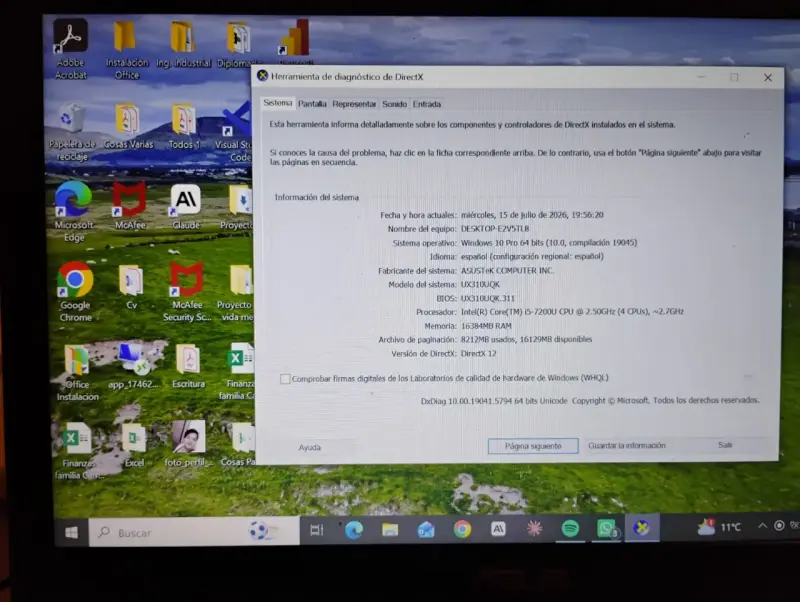Open Chrome from the taskbar
Screen dimensions: 800x602
462,529
